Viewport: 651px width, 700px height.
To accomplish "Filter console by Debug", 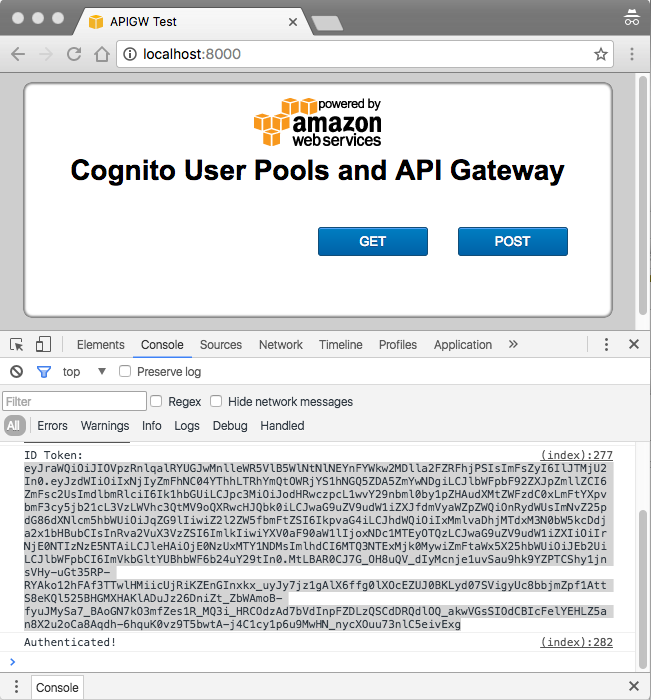I will click(230, 425).
